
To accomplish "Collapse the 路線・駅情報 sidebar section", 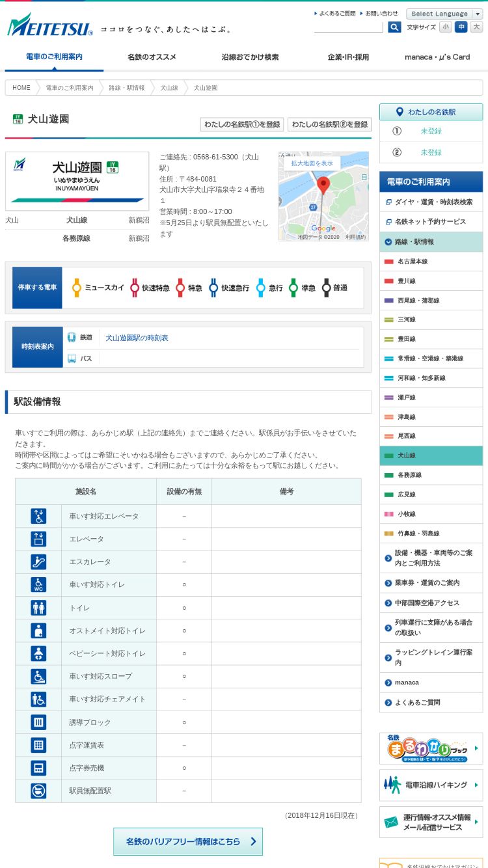I will click(x=431, y=242).
